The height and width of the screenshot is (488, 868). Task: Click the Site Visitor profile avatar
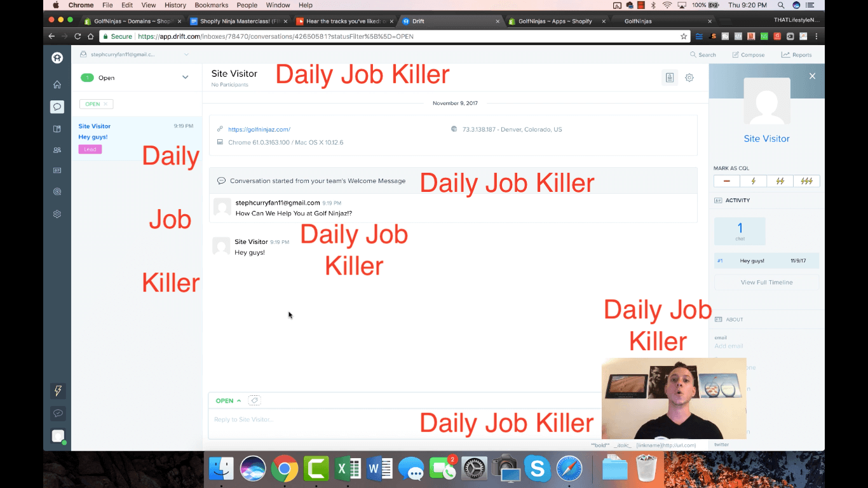(767, 101)
